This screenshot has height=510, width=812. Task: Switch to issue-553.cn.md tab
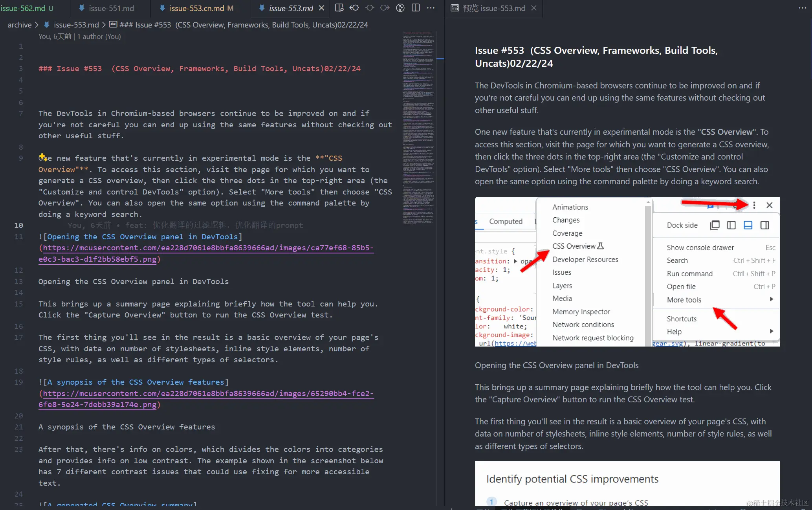196,8
